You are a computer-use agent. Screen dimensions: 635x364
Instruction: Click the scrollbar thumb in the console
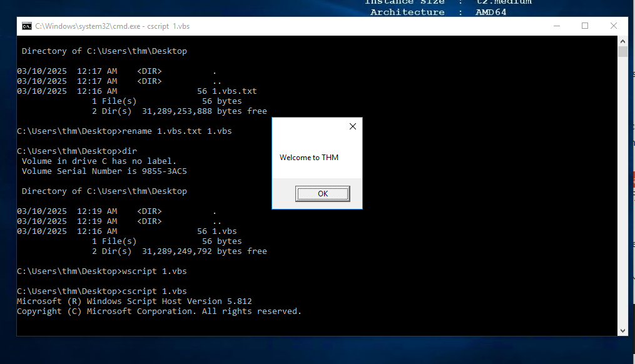pyautogui.click(x=622, y=52)
